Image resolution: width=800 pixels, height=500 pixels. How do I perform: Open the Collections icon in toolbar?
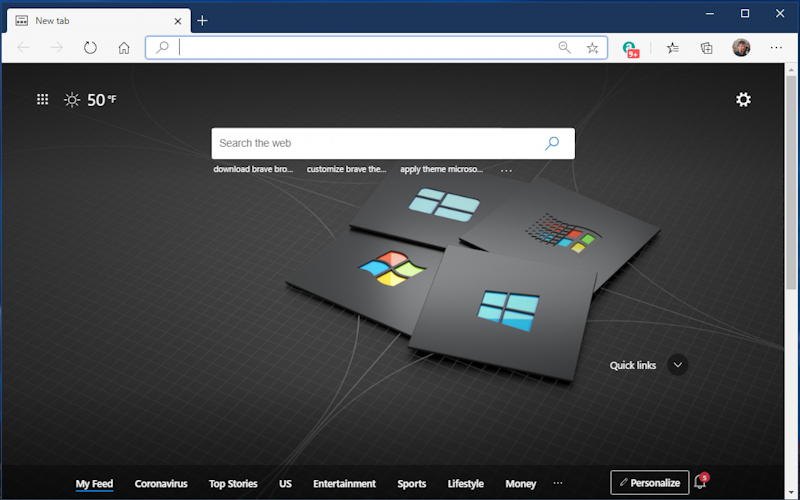tap(707, 47)
